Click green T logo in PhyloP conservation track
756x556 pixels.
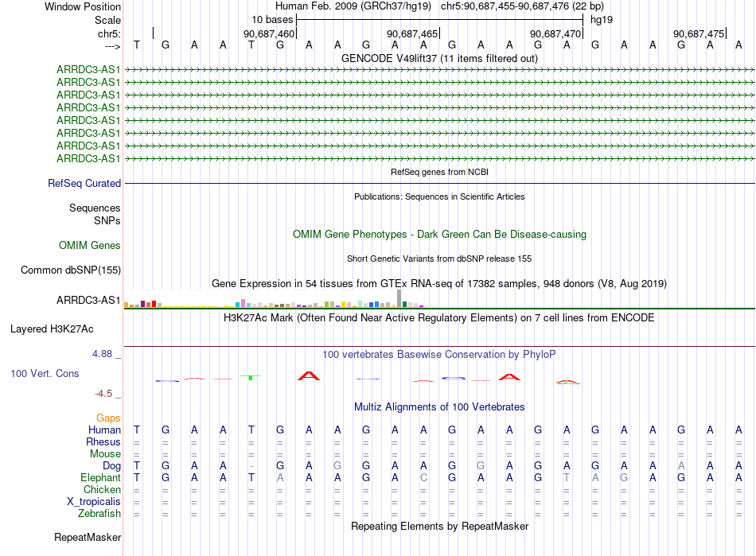pos(251,377)
